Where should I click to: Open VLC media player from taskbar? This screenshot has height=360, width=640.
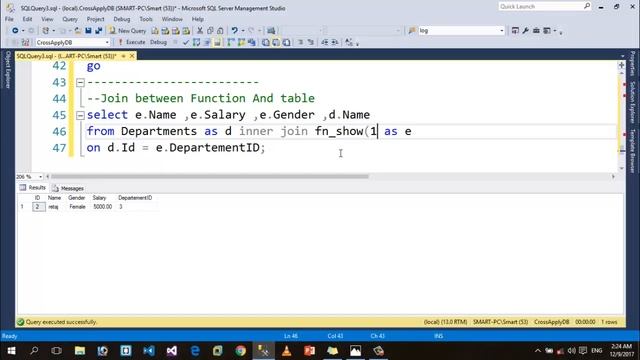pos(287,351)
